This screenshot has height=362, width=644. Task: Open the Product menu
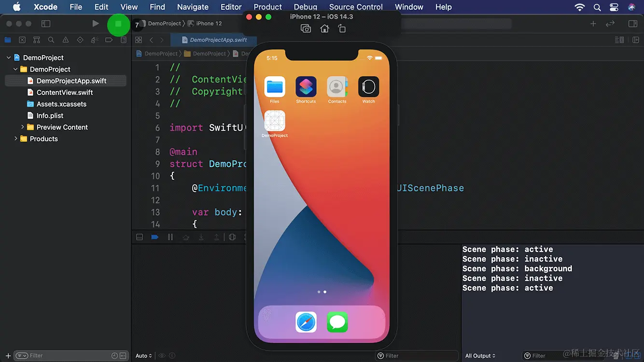(x=267, y=7)
